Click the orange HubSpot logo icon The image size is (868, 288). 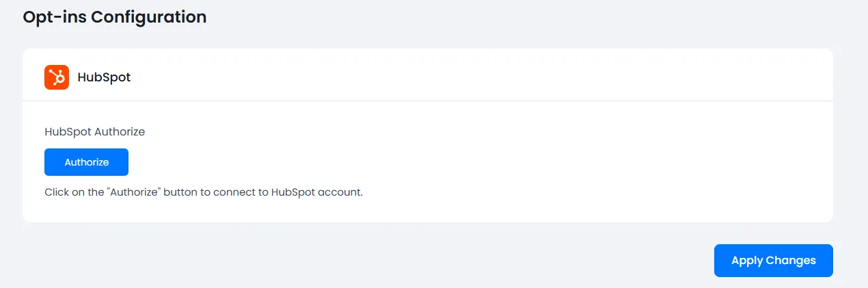coord(57,77)
